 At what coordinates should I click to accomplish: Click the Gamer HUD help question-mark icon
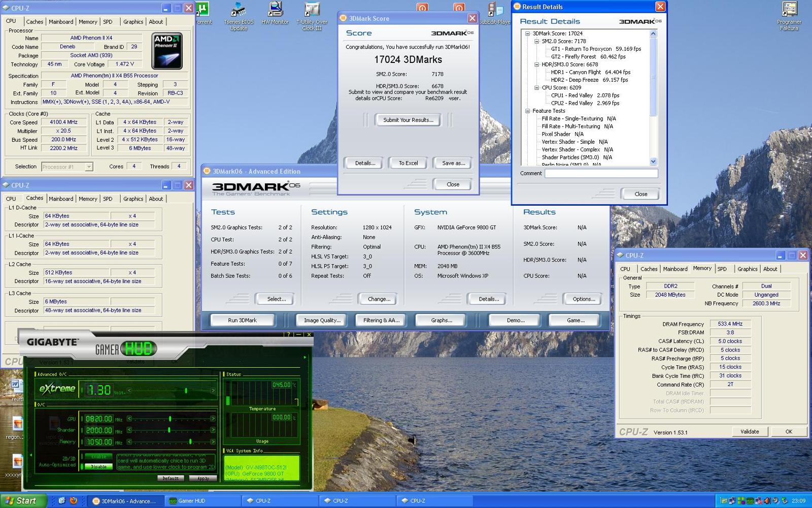click(x=289, y=334)
